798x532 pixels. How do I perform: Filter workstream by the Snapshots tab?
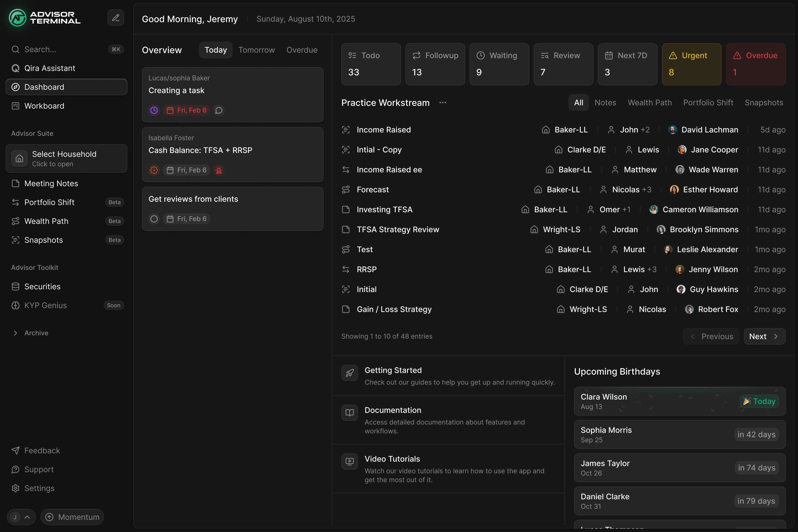click(x=764, y=103)
